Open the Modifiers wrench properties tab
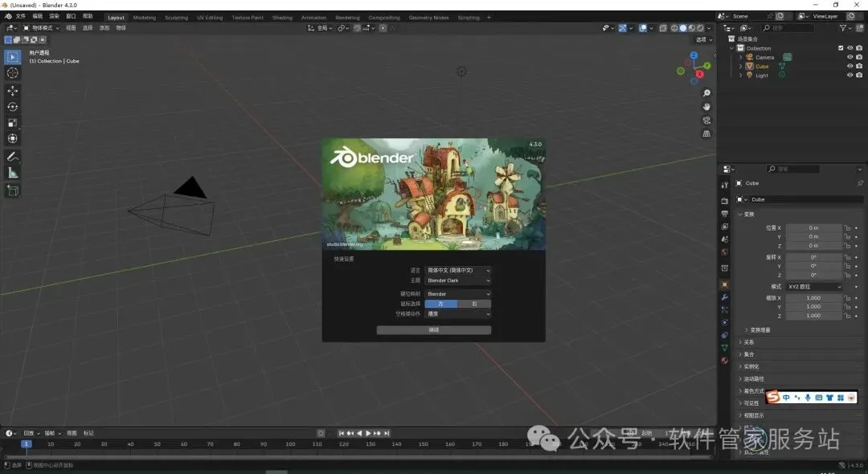Viewport: 868px width, 474px height. pyautogui.click(x=725, y=297)
